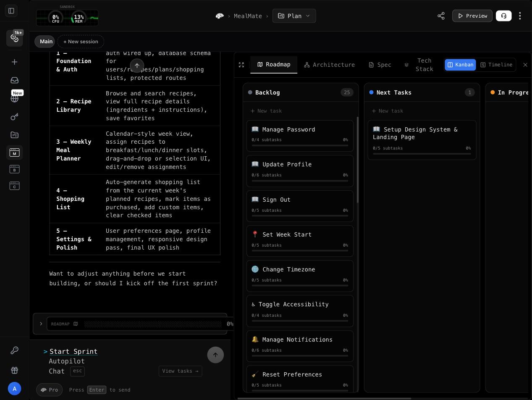Open the folder files icon in sidebar

point(14,135)
